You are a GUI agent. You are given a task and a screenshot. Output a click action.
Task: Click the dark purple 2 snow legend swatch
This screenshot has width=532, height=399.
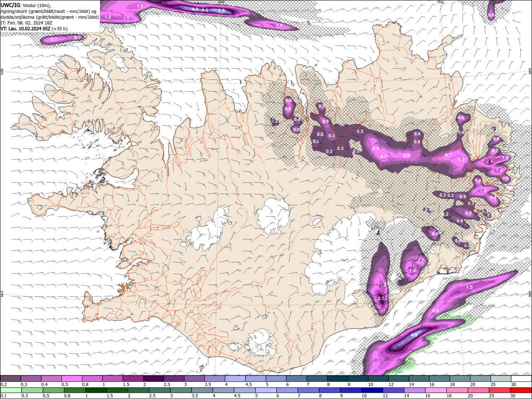[153, 379]
